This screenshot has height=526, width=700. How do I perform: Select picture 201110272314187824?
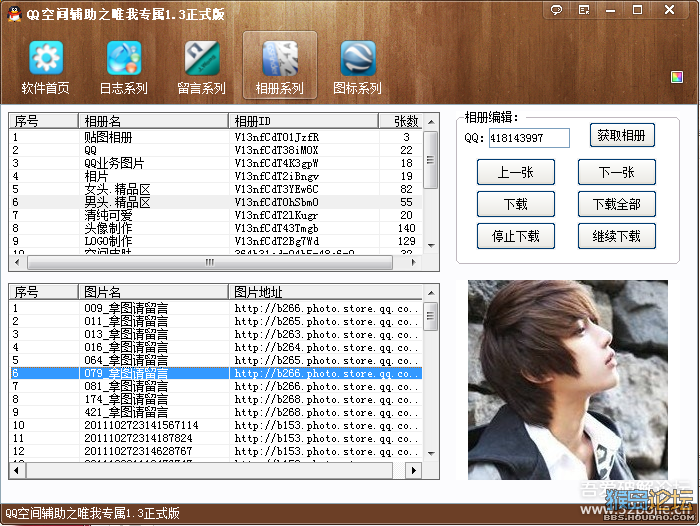click(x=216, y=438)
